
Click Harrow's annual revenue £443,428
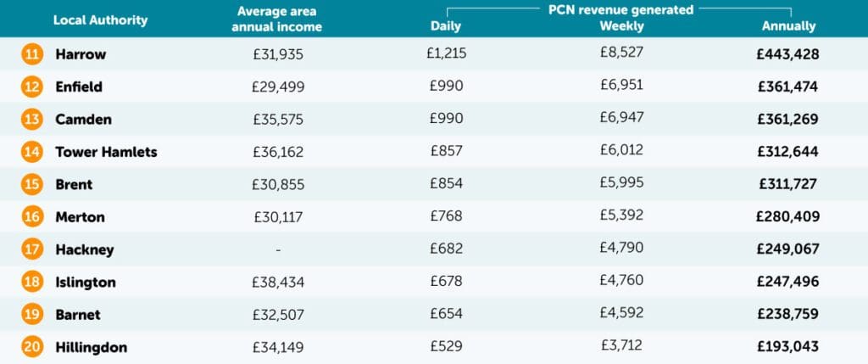coord(788,54)
